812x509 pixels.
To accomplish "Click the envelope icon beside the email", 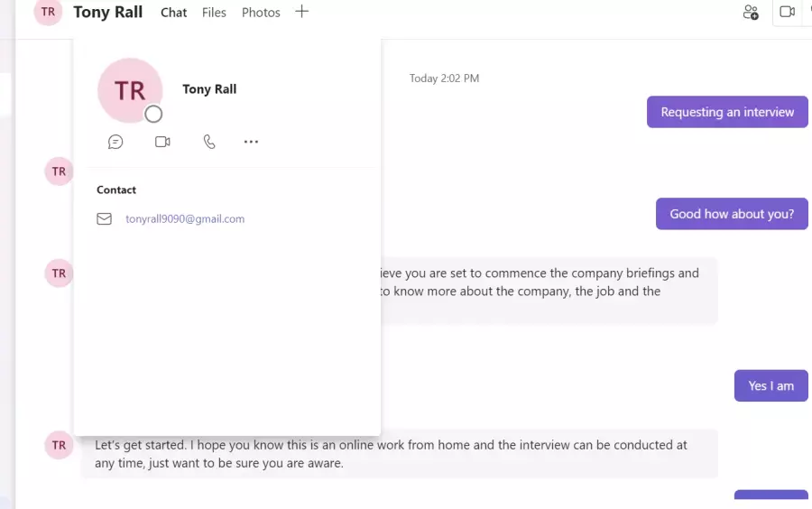I will pyautogui.click(x=104, y=219).
